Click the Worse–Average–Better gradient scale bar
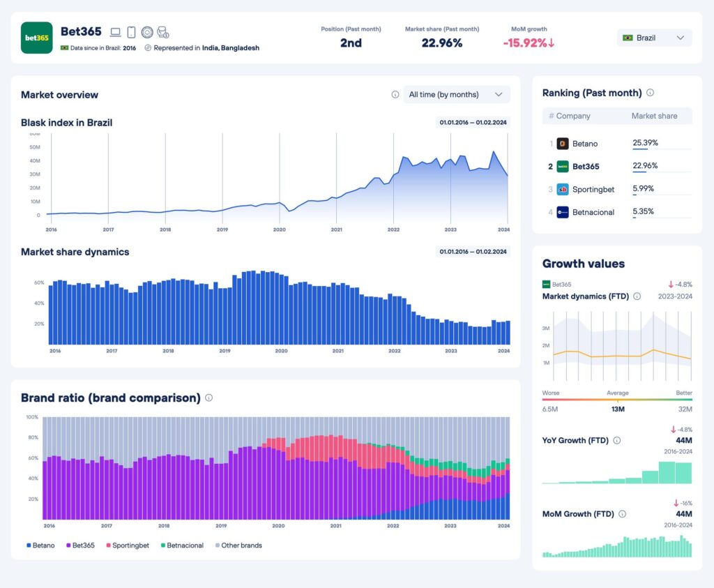 [x=617, y=400]
